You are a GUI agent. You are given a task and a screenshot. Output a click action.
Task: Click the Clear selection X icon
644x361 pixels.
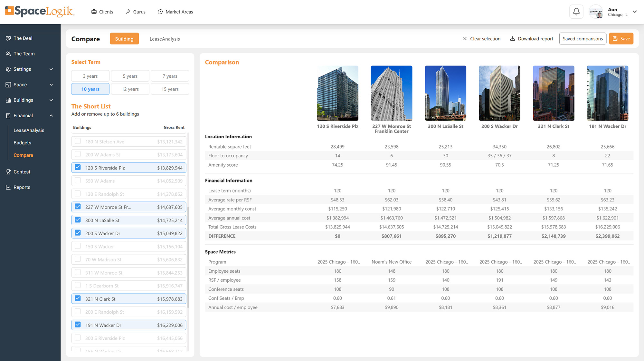coord(465,39)
